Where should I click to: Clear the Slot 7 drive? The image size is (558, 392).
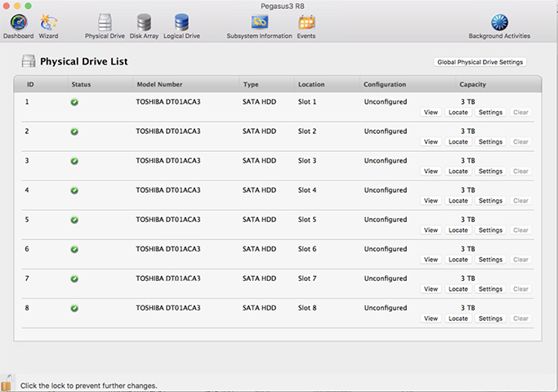[x=520, y=289]
